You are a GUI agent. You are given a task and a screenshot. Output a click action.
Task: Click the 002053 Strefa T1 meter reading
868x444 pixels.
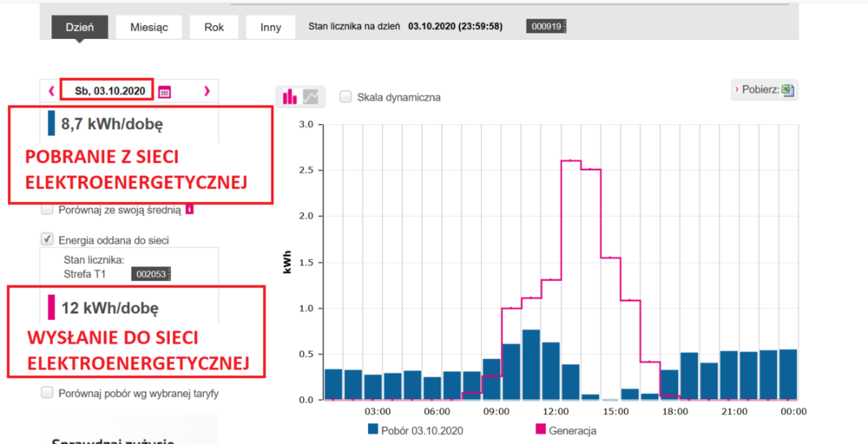coord(151,274)
